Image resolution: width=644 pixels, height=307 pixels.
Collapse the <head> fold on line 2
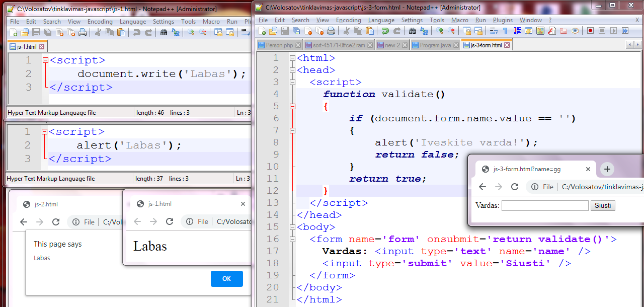(292, 70)
